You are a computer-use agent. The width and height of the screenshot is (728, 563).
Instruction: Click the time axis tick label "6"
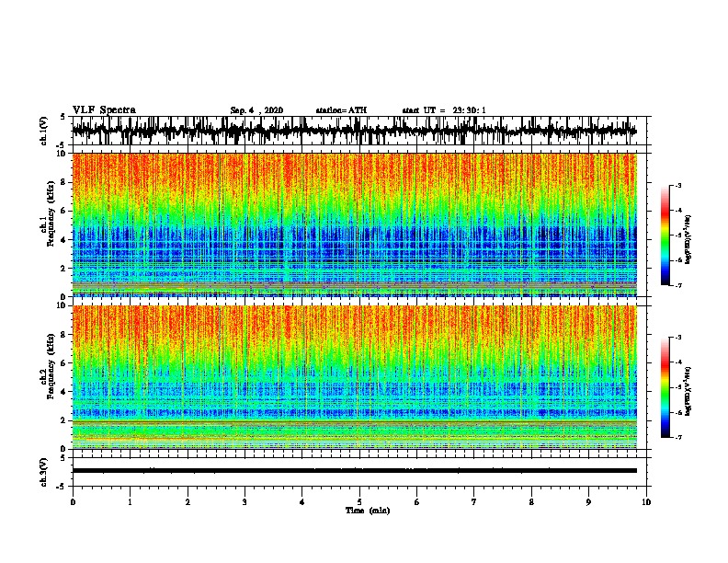(417, 502)
